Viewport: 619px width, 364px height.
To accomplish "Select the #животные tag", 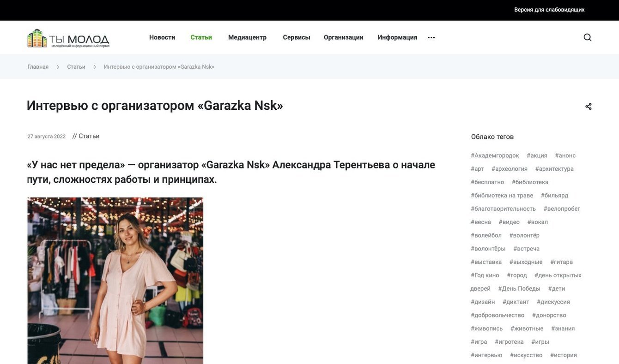I will [527, 329].
